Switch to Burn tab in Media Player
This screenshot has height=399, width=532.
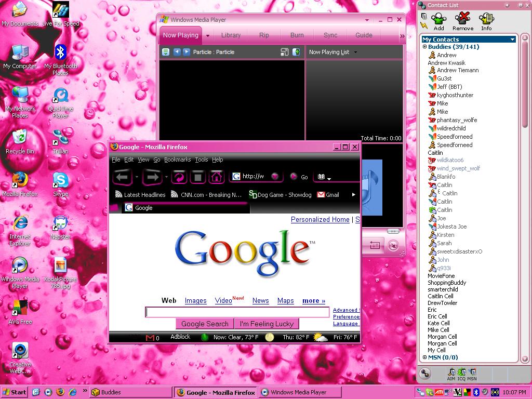pos(297,35)
